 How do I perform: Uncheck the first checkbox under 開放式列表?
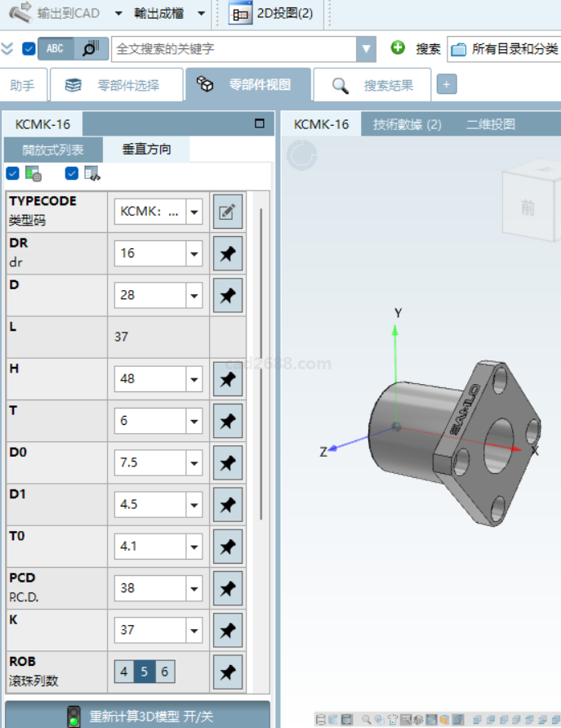[x=12, y=173]
